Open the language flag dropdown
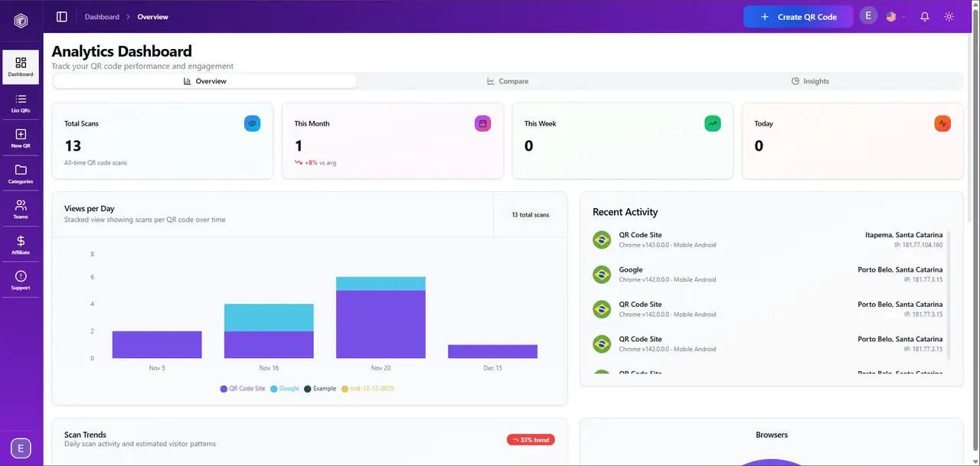 [x=894, y=16]
